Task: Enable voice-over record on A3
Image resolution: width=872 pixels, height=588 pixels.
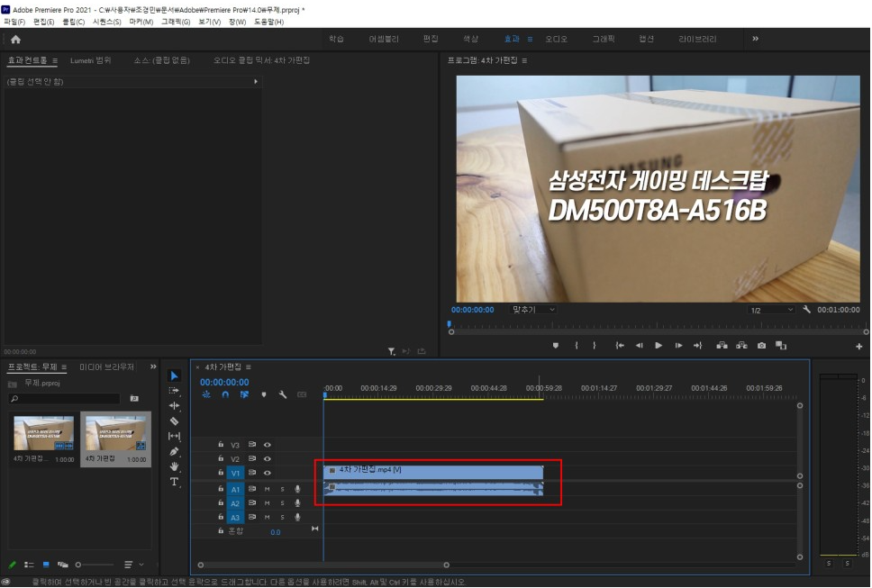Action: (297, 518)
